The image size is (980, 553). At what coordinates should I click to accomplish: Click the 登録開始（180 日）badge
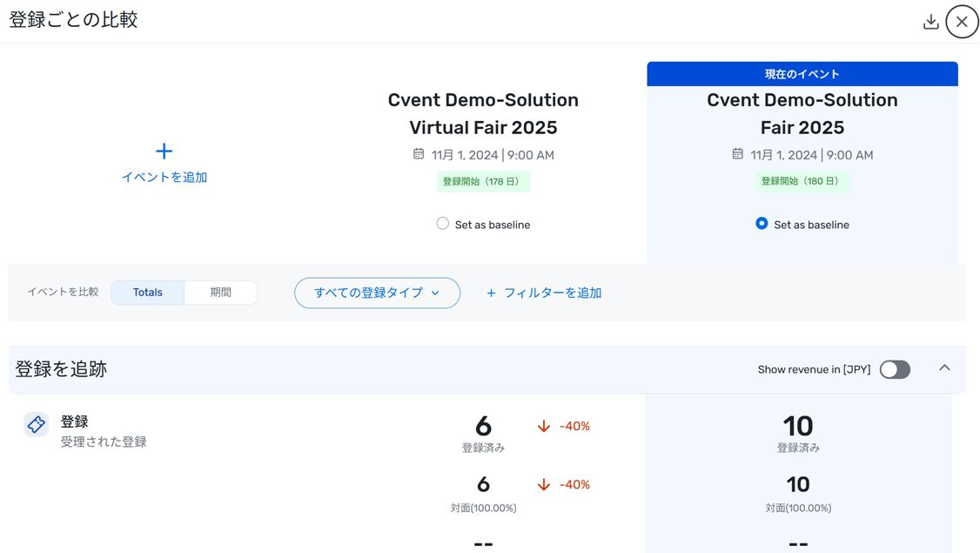802,181
